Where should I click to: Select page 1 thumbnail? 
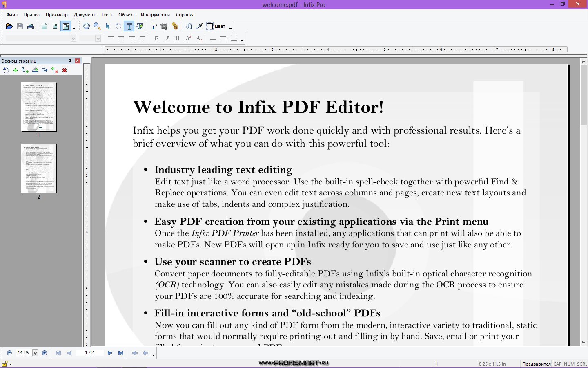point(39,106)
